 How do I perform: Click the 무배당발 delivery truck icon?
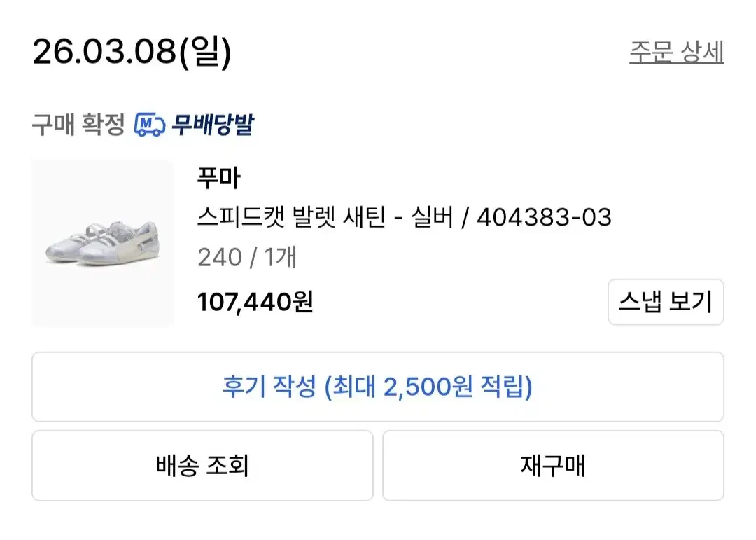[149, 125]
